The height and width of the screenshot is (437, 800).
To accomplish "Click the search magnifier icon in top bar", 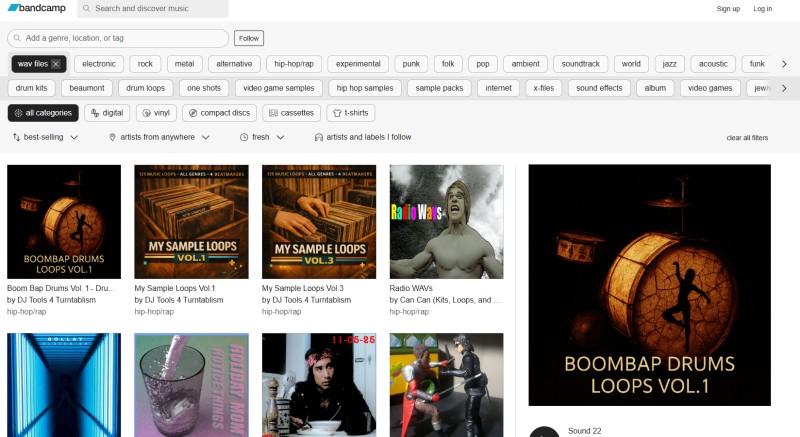I will click(86, 9).
